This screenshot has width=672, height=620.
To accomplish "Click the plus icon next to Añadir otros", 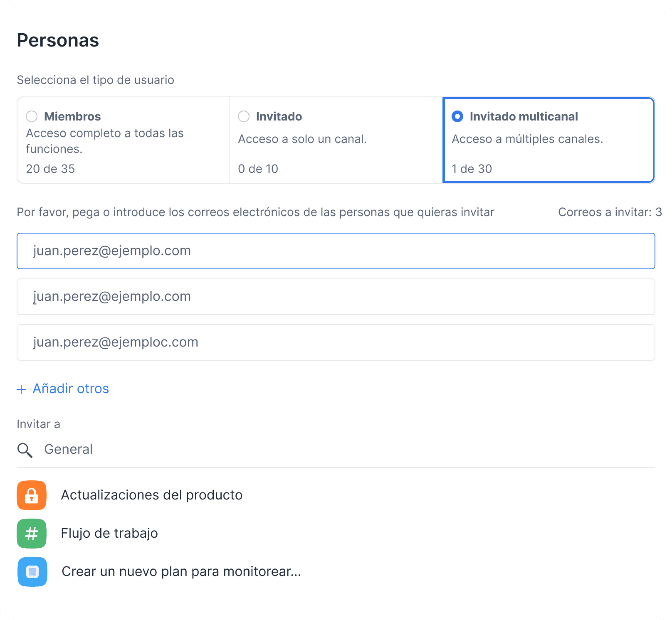I will [21, 389].
